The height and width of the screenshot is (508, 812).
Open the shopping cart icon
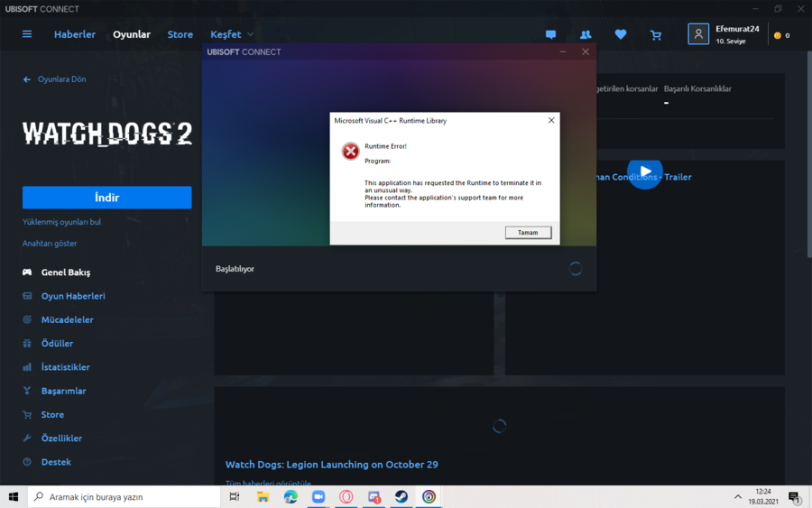656,34
